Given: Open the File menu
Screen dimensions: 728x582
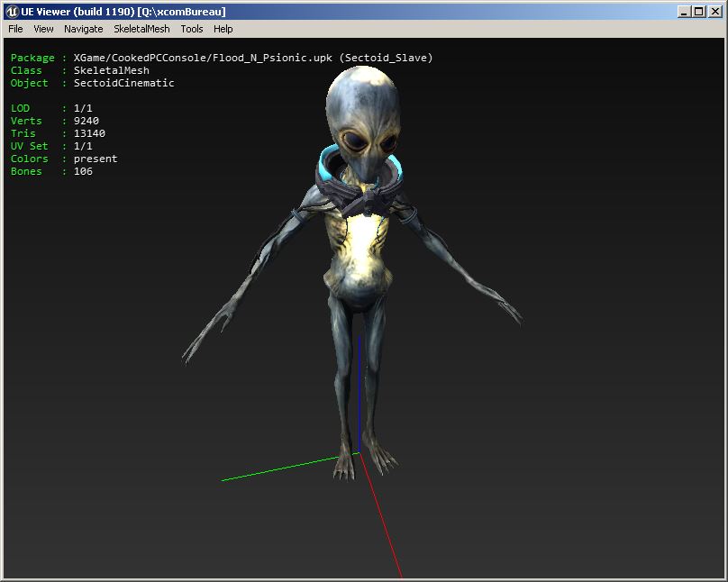Looking at the screenshot, I should point(15,29).
